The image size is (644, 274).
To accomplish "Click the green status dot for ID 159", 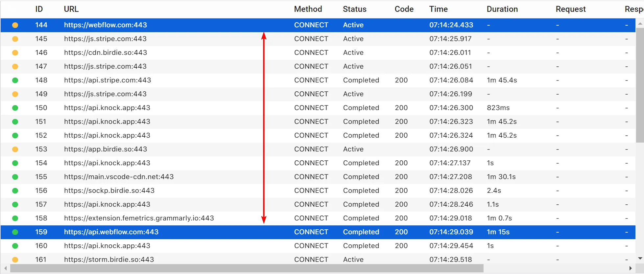I will 15,232.
